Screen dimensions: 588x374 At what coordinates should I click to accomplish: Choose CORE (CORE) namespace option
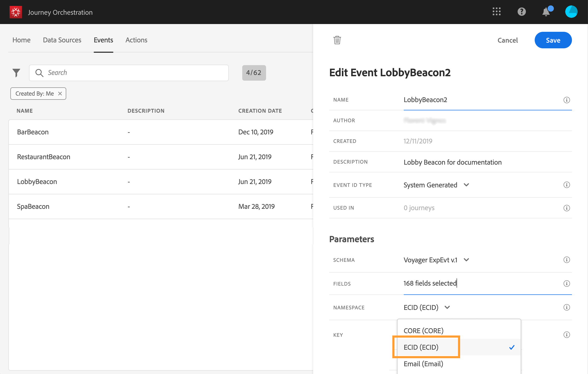[x=423, y=331]
